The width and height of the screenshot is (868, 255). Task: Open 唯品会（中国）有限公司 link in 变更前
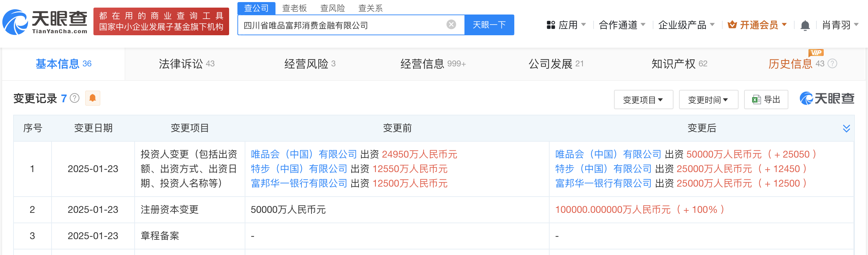[304, 154]
